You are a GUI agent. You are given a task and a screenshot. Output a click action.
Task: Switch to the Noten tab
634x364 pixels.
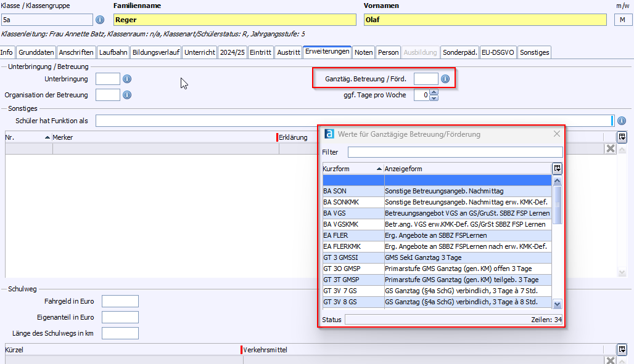[x=363, y=52]
